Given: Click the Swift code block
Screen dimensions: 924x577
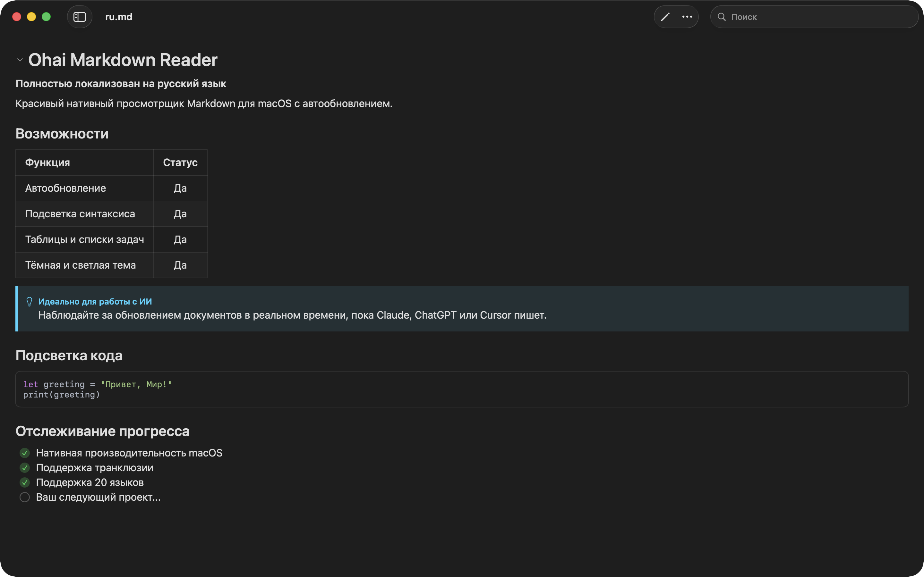Looking at the screenshot, I should coord(461,389).
